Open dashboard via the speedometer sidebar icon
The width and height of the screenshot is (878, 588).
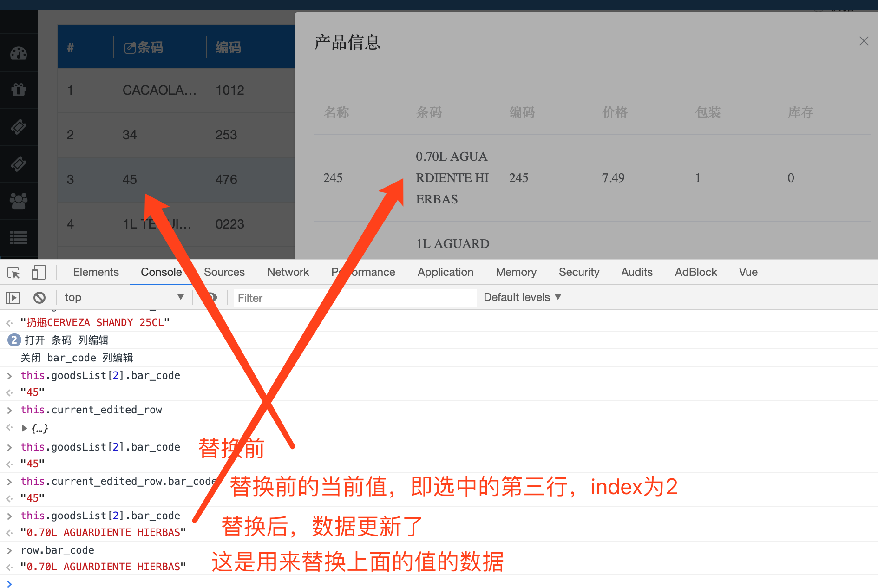tap(19, 53)
